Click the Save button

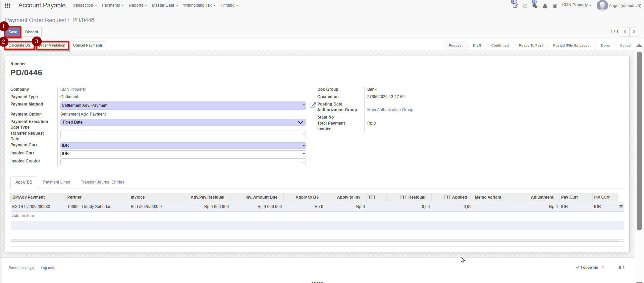point(13,32)
